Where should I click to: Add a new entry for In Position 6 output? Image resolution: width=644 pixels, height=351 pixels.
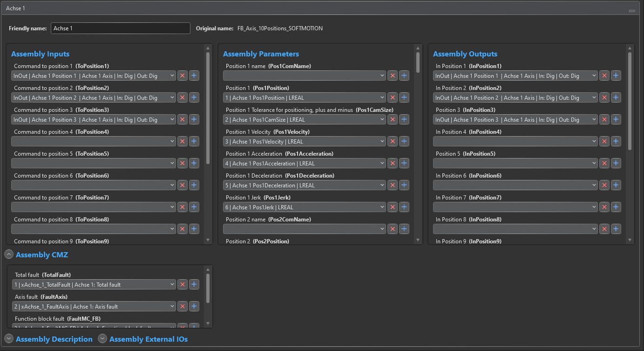coord(616,185)
